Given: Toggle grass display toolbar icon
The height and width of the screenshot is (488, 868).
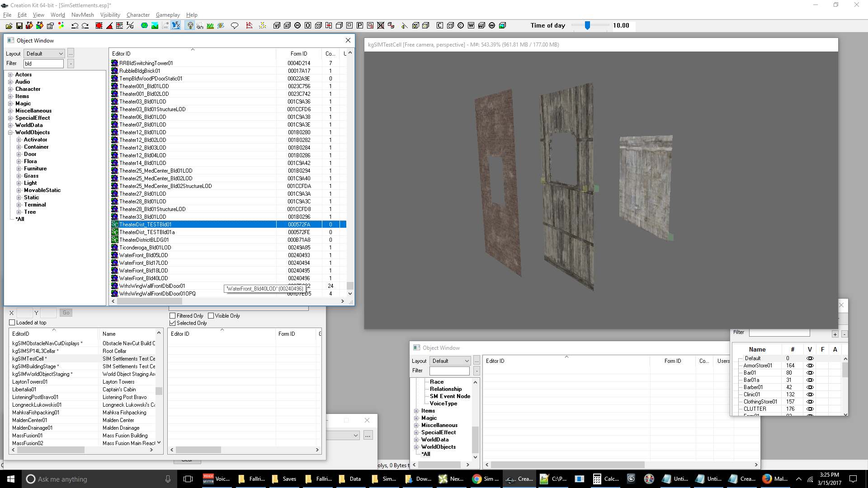Looking at the screenshot, I should point(210,26).
